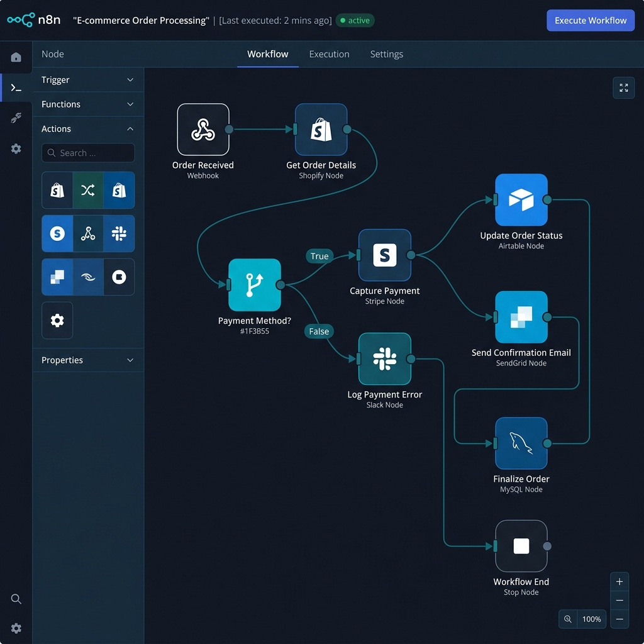Screen dimensions: 644x644
Task: Click the bottom-most minus zoom button
Action: pyautogui.click(x=619, y=619)
